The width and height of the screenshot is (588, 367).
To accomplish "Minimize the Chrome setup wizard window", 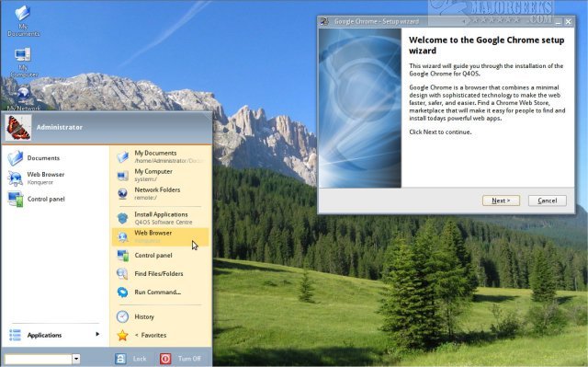I will 558,22.
